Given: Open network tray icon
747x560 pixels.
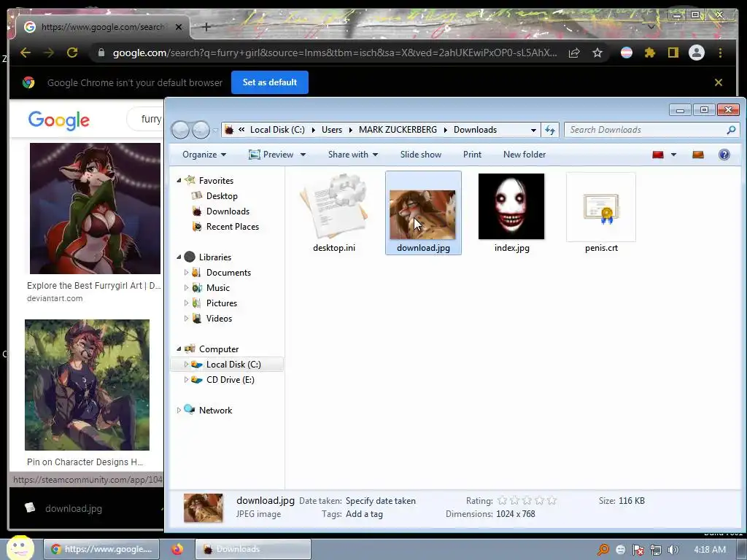Looking at the screenshot, I should tap(656, 550).
